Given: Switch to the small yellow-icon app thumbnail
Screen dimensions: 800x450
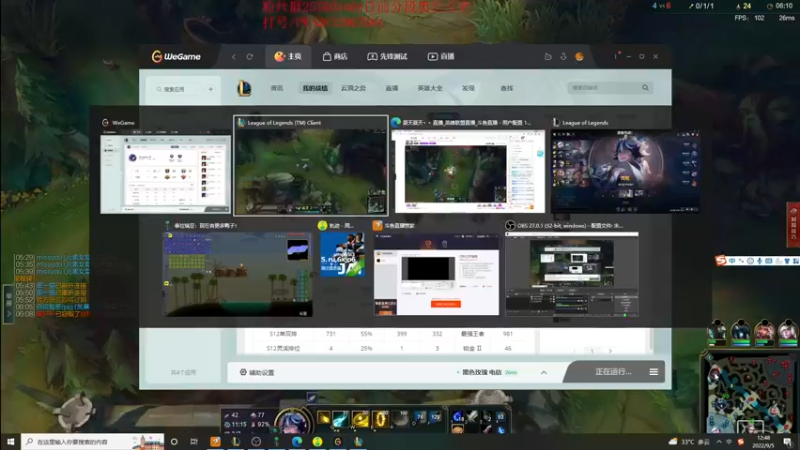Looking at the screenshot, I should pyautogui.click(x=342, y=255).
